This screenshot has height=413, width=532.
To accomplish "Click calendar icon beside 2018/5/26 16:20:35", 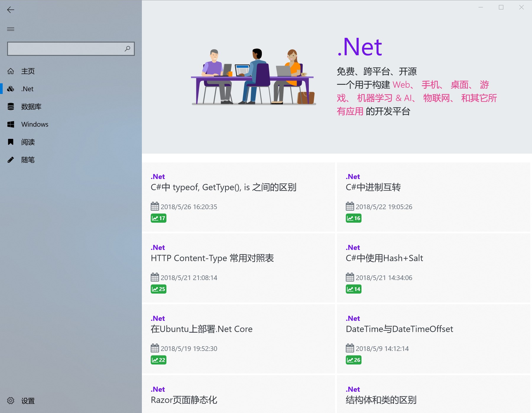I will point(155,206).
